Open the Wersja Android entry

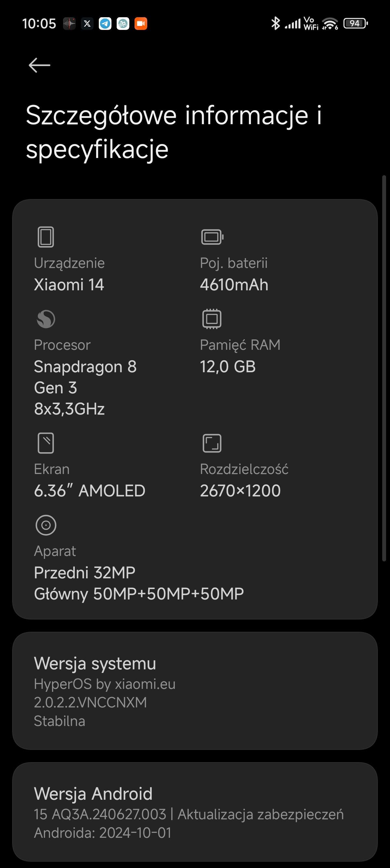coord(195,812)
